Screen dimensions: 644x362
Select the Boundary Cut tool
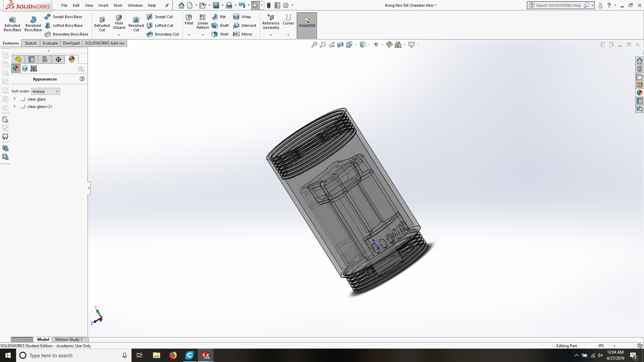click(x=163, y=34)
